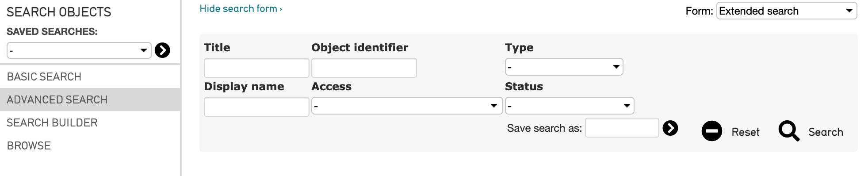Expand the Status dropdown
Screen dimensions: 868x176
click(x=570, y=106)
